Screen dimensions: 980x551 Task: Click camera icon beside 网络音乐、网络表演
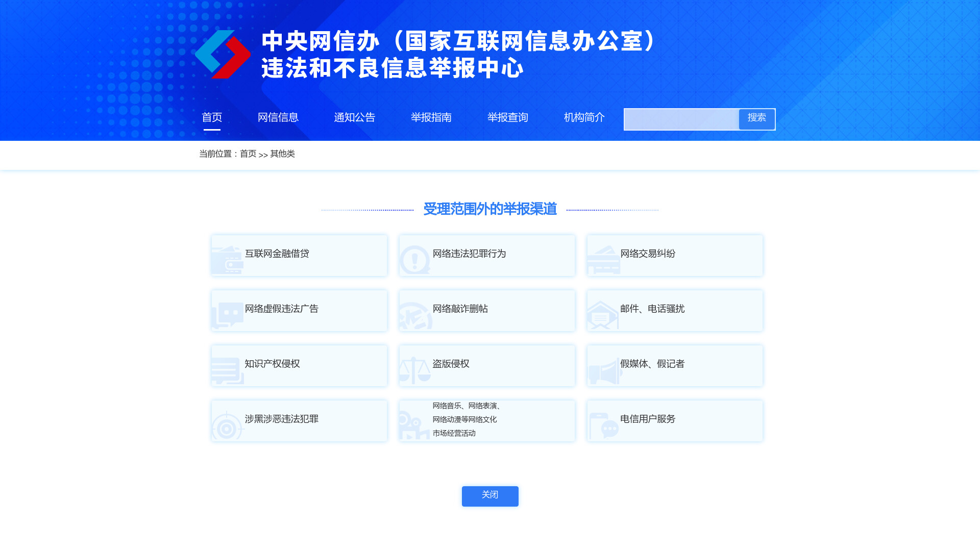(415, 426)
